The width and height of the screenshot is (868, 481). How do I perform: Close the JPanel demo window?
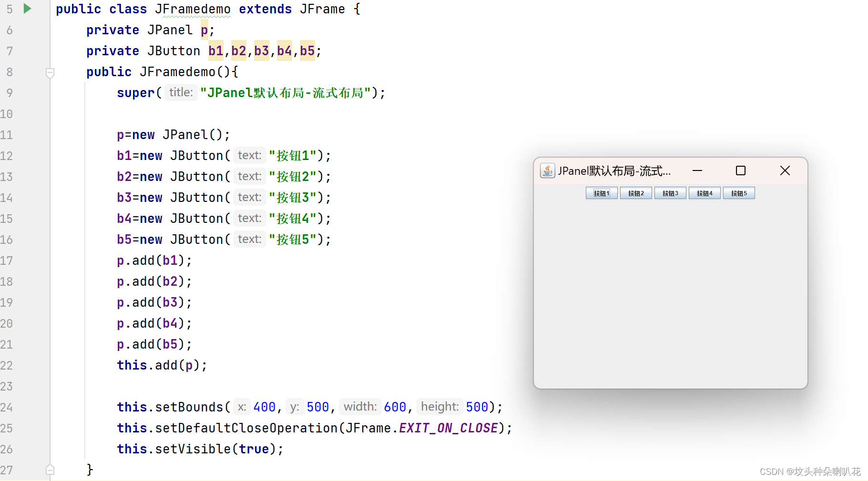[x=785, y=170]
